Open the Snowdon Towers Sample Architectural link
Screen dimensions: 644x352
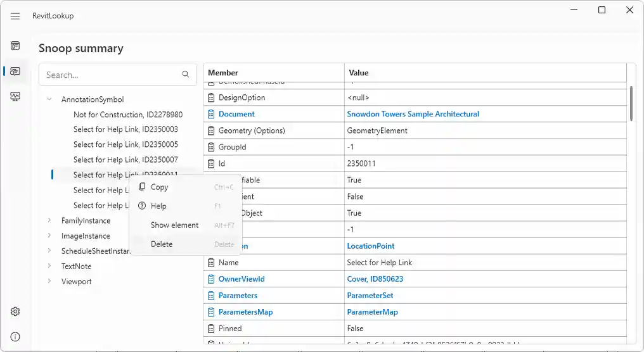pos(413,114)
